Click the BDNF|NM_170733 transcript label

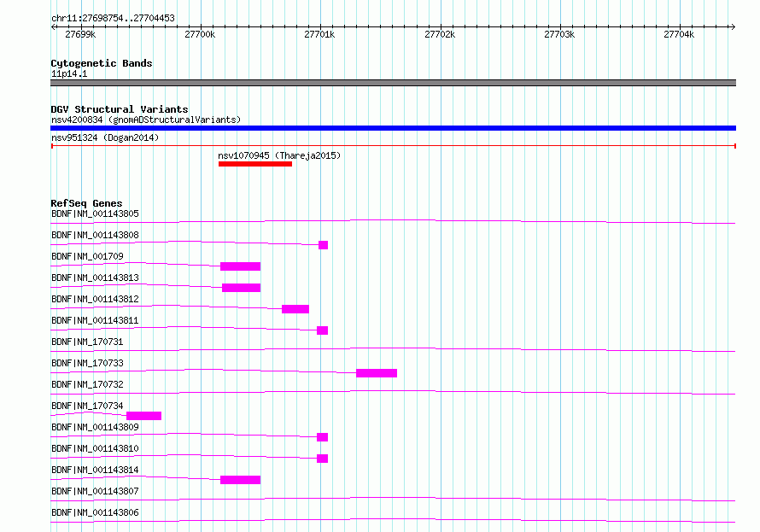point(87,364)
